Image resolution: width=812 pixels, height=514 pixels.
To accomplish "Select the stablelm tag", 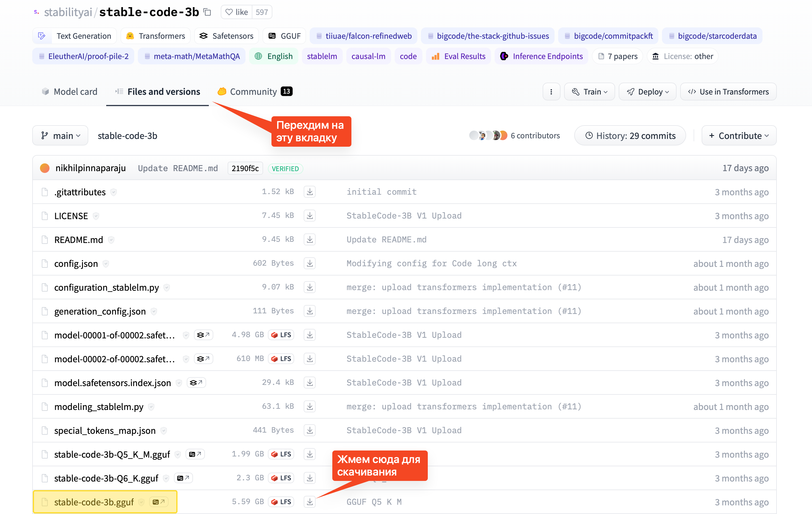I will pyautogui.click(x=322, y=56).
